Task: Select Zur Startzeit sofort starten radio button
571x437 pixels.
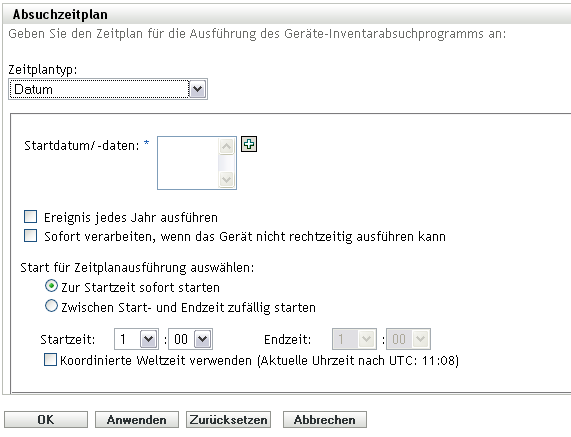Action: 51,286
